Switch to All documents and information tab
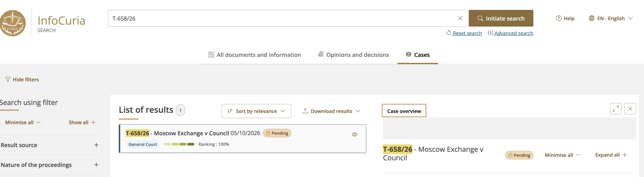Image resolution: width=644 pixels, height=177 pixels. tap(255, 55)
